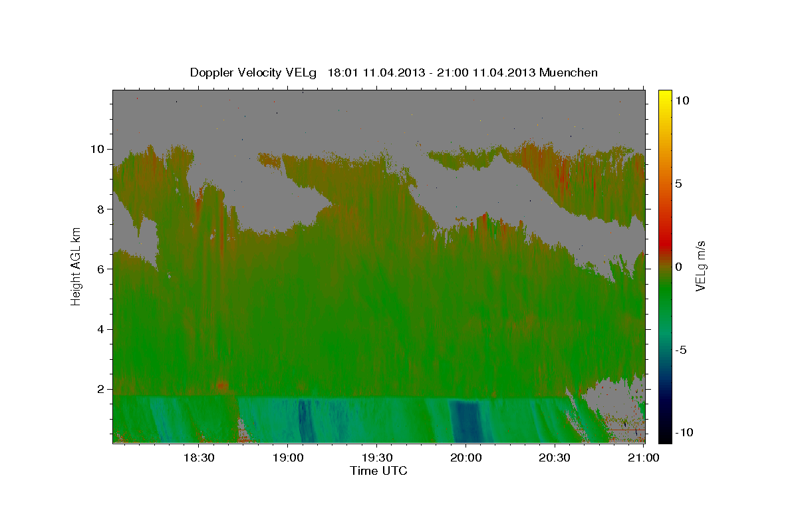Click the height tick label '10'
Screen dimensions: 798x532
point(98,149)
